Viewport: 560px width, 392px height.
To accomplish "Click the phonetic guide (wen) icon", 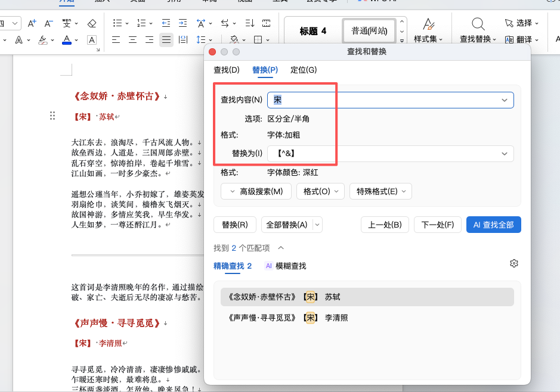I will [x=66, y=23].
